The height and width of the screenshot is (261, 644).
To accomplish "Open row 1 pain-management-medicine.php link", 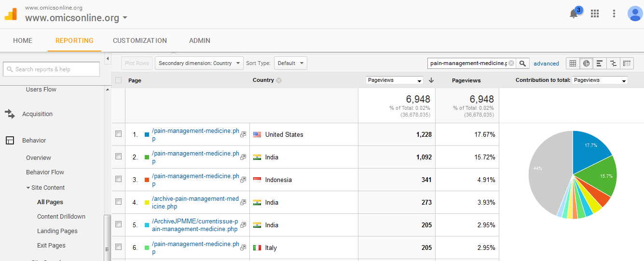I will pos(195,134).
